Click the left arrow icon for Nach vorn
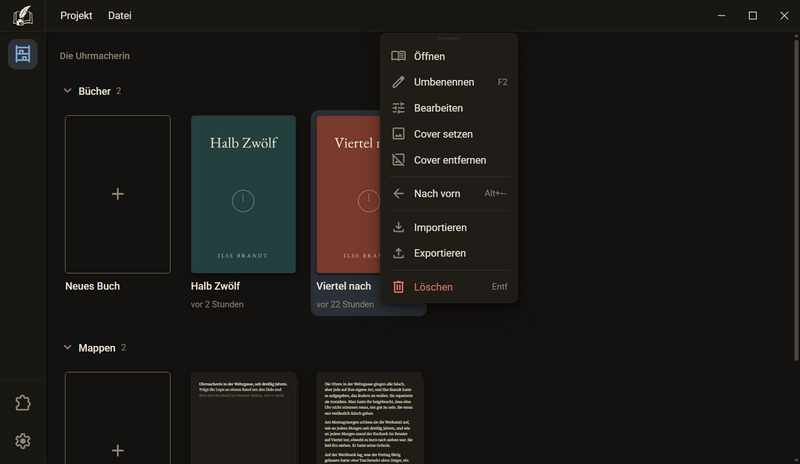 click(398, 193)
